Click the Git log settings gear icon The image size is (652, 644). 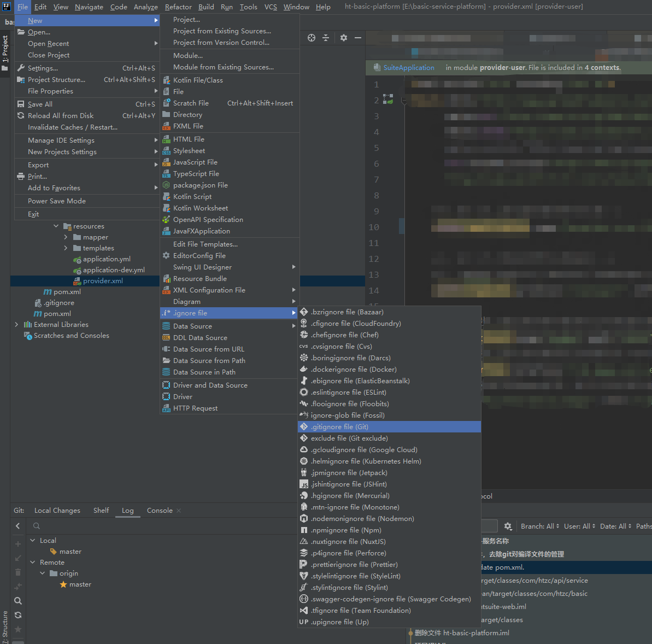(508, 526)
